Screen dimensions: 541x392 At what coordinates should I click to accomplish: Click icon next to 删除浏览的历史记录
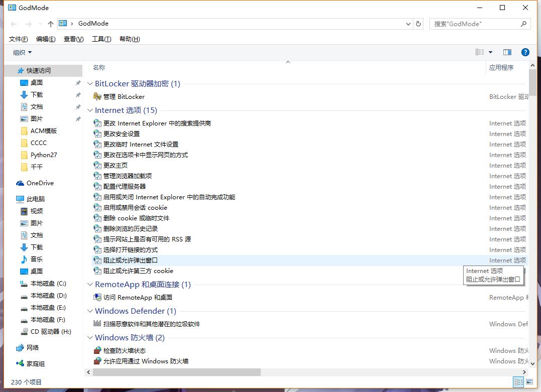coord(97,228)
